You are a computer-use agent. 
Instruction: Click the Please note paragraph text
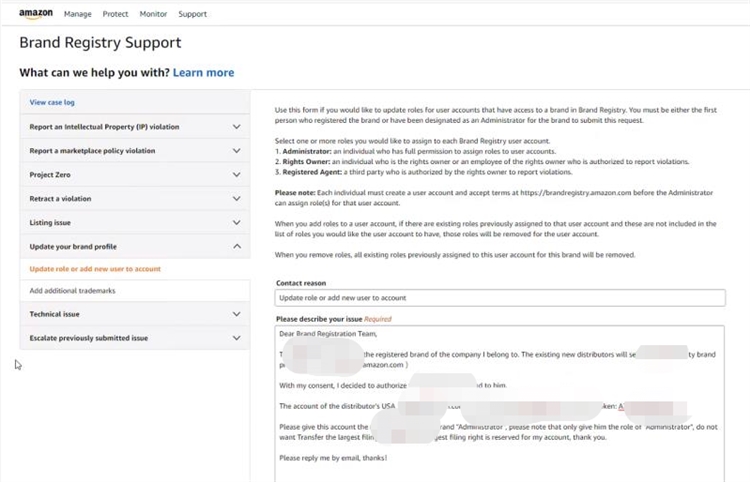coord(494,198)
